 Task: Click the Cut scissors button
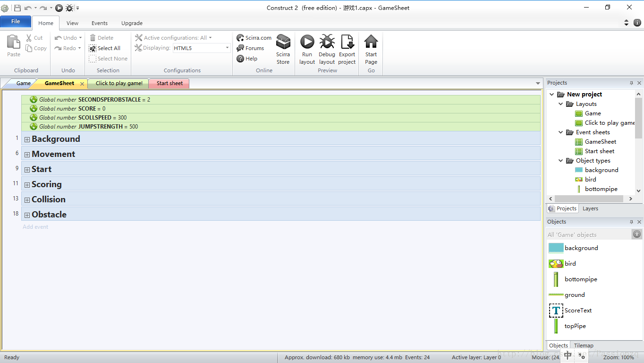pos(34,38)
